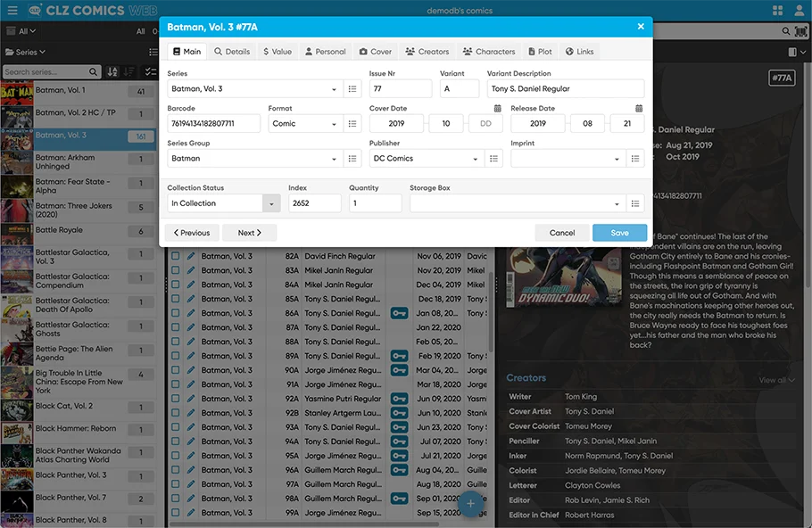
Task: Open the Storage Box dropdown
Action: [x=518, y=203]
